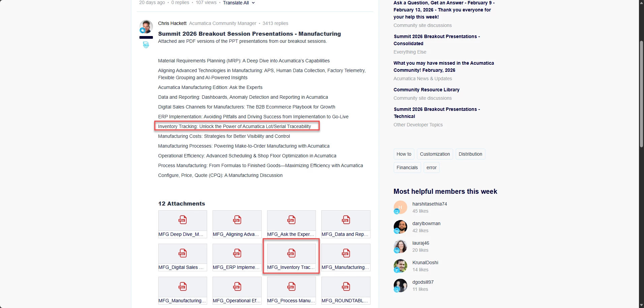This screenshot has width=644, height=308.
Task: Open the Everything Else category link
Action: pyautogui.click(x=410, y=52)
